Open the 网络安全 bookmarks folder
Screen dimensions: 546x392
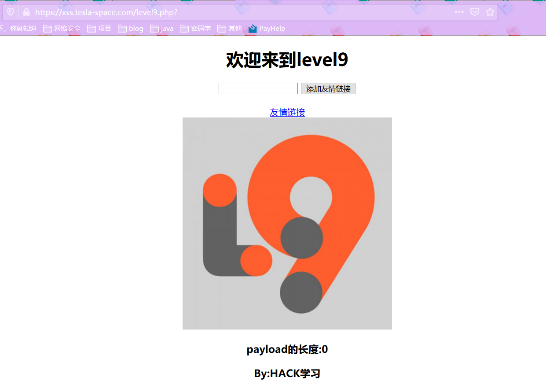62,29
